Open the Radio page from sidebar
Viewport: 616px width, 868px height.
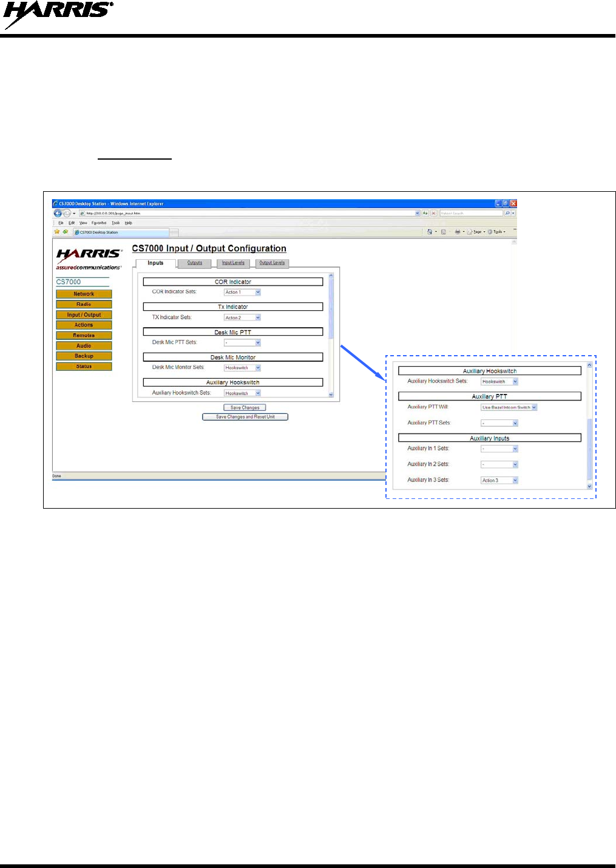point(84,304)
